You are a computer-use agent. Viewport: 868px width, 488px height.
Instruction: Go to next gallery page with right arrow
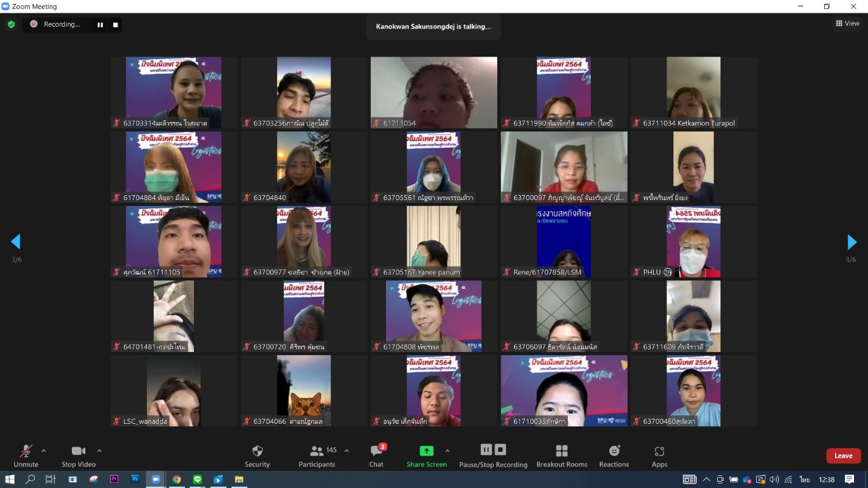pyautogui.click(x=852, y=242)
